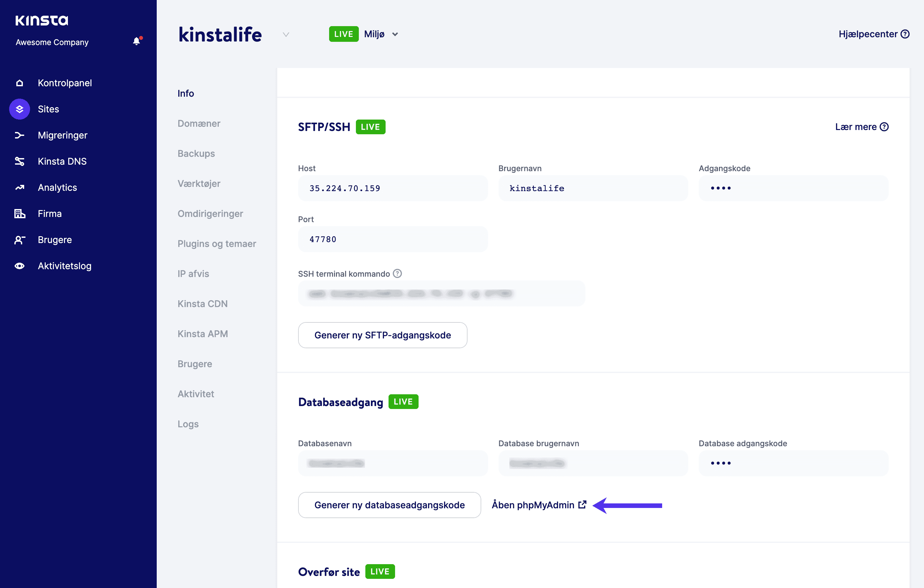The height and width of the screenshot is (588, 924).
Task: Click Generer ny SFTP-adgangskode button
Action: tap(383, 335)
